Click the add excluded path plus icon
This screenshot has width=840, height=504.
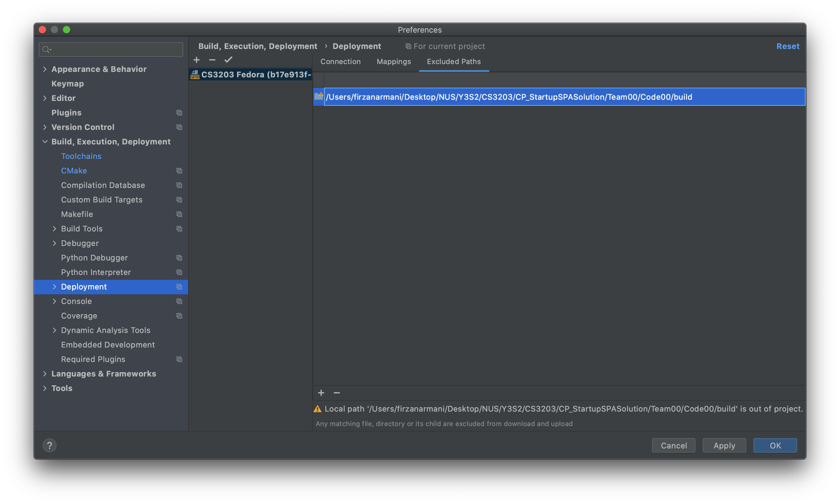[321, 393]
